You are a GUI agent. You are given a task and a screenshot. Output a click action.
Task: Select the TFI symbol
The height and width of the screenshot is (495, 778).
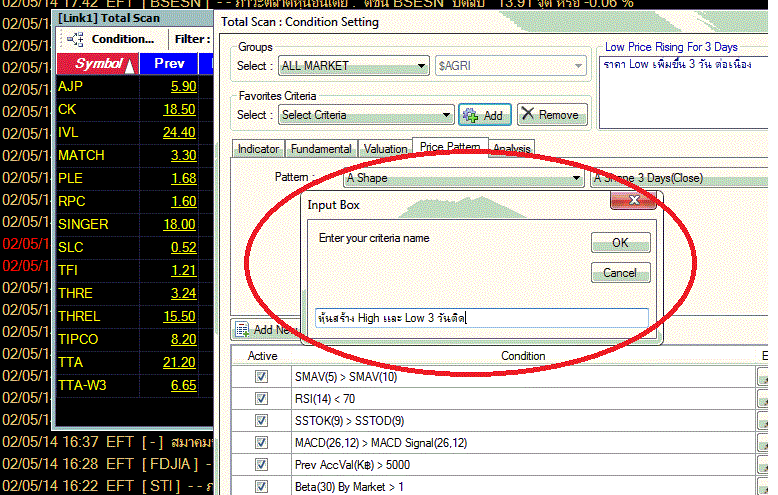pyautogui.click(x=67, y=270)
